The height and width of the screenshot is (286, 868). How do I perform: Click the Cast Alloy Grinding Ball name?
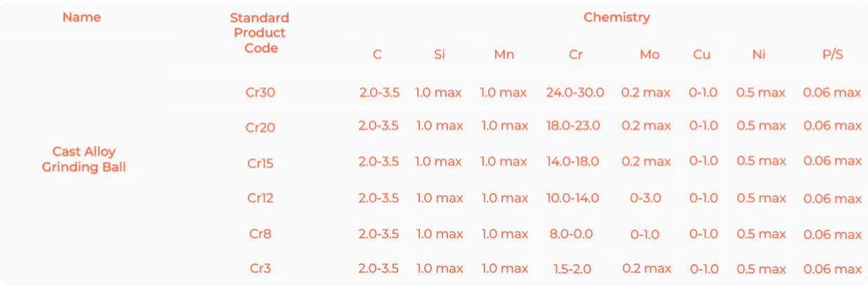[x=84, y=160]
